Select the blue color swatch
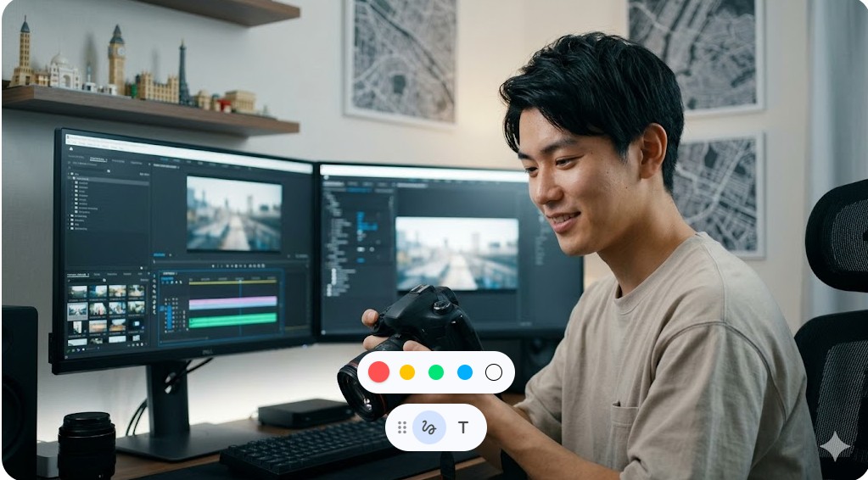 click(x=465, y=372)
